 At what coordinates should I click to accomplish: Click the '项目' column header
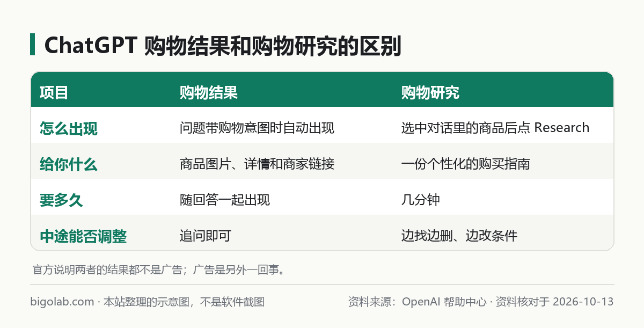point(54,92)
